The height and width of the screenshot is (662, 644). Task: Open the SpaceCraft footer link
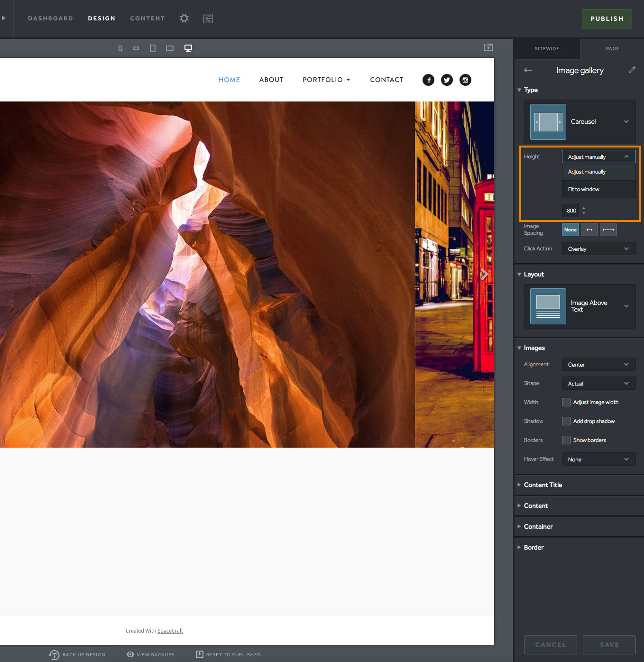(x=170, y=631)
